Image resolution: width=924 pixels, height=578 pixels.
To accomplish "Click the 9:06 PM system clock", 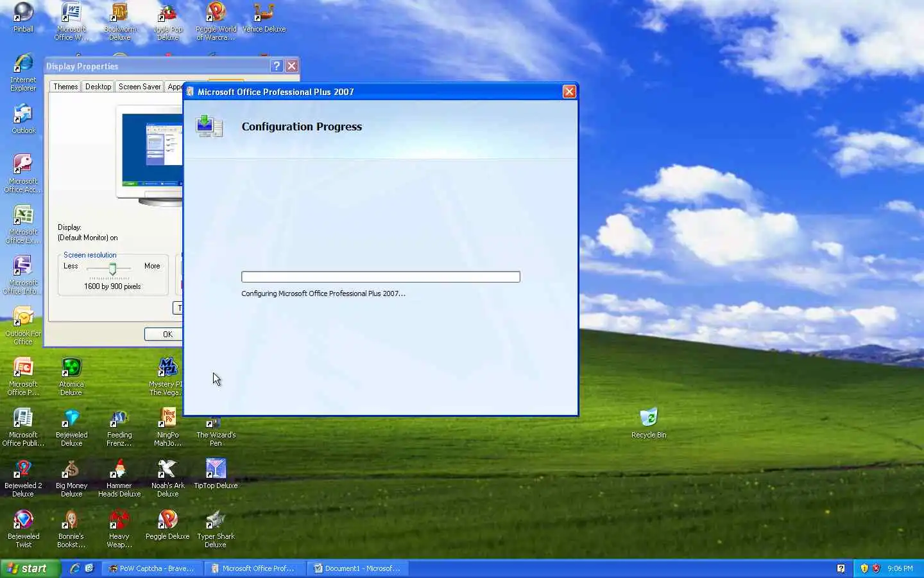I will click(x=900, y=568).
